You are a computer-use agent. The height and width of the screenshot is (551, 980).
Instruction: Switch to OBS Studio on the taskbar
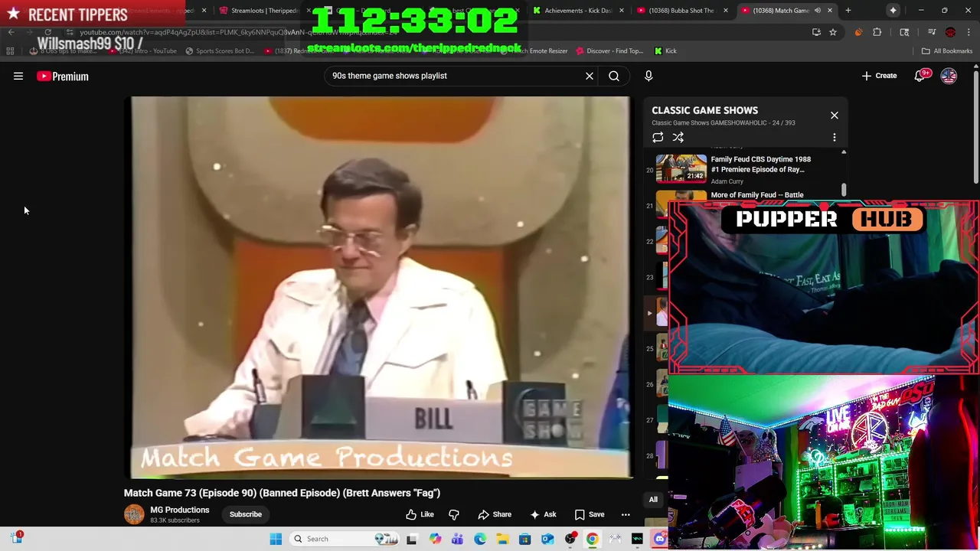[x=570, y=539]
